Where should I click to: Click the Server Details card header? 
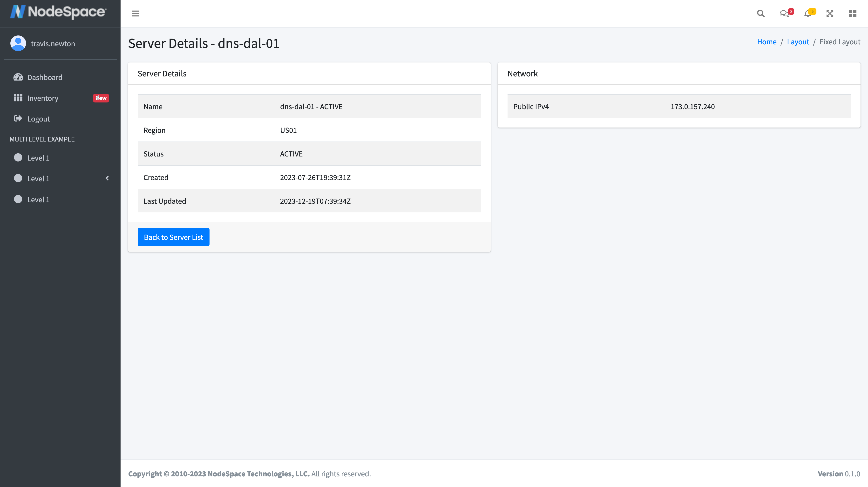[x=309, y=74]
